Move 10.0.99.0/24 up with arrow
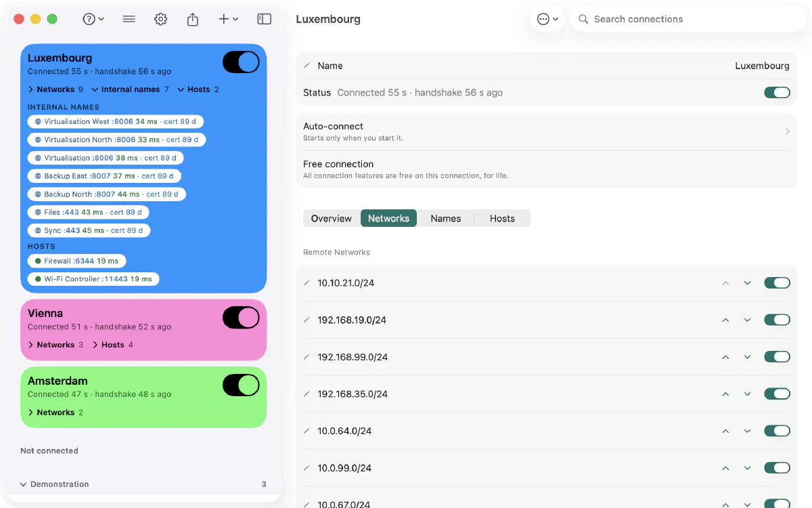Image resolution: width=812 pixels, height=508 pixels. [x=725, y=468]
